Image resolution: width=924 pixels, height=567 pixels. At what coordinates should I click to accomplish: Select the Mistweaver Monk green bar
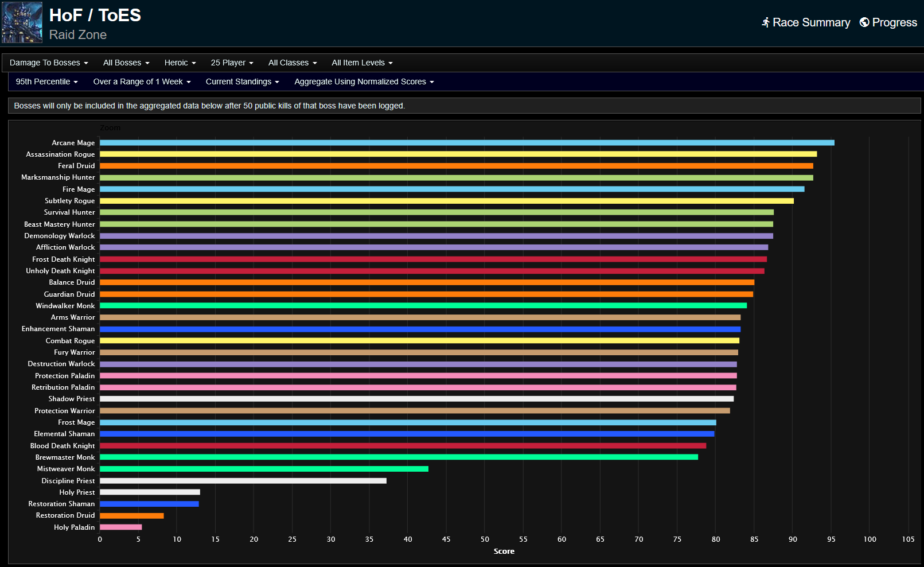point(264,469)
